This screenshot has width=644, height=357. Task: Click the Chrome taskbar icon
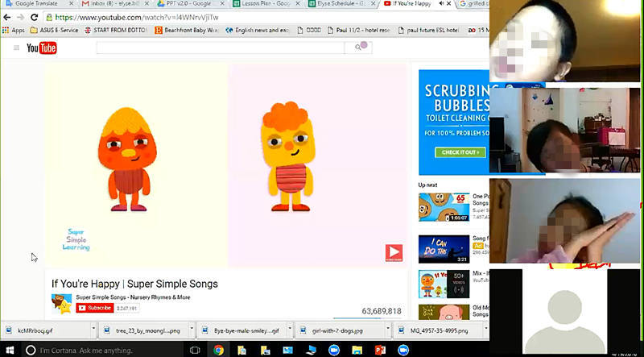218,350
